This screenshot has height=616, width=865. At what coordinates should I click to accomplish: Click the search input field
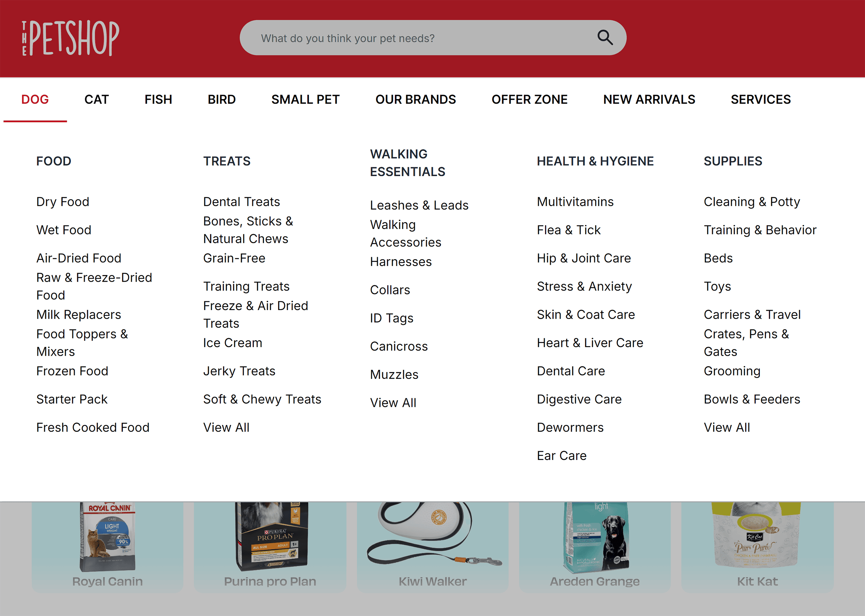(x=417, y=38)
